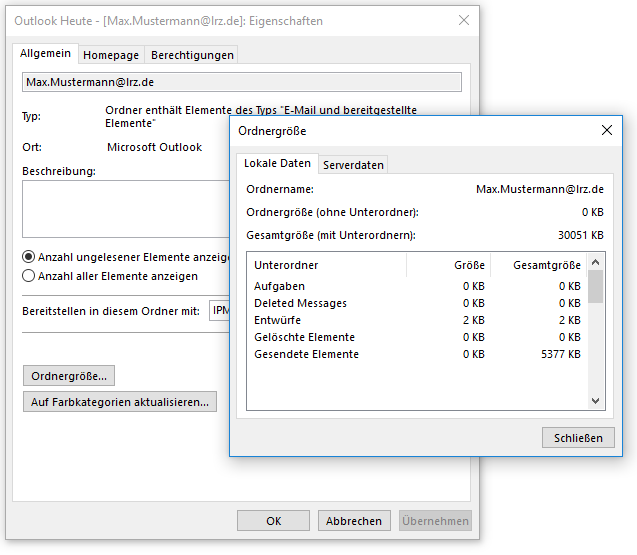Viewport: 637px width, 555px height.
Task: Open the Berechtigungen tab
Action: point(192,55)
